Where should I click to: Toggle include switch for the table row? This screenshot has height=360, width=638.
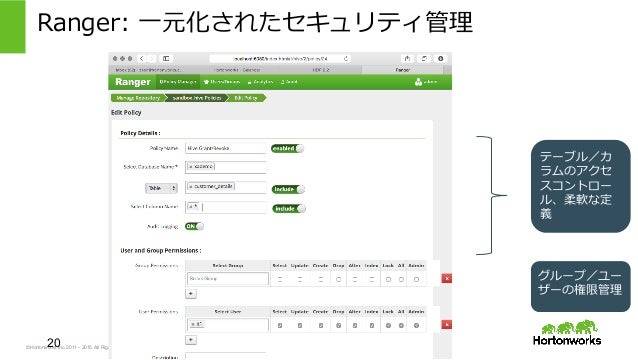click(288, 189)
